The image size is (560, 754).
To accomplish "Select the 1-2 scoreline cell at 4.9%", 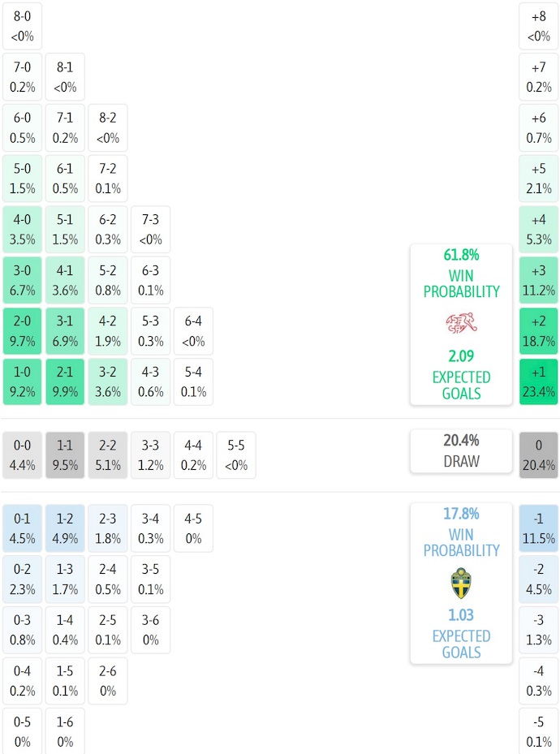I will tap(65, 528).
